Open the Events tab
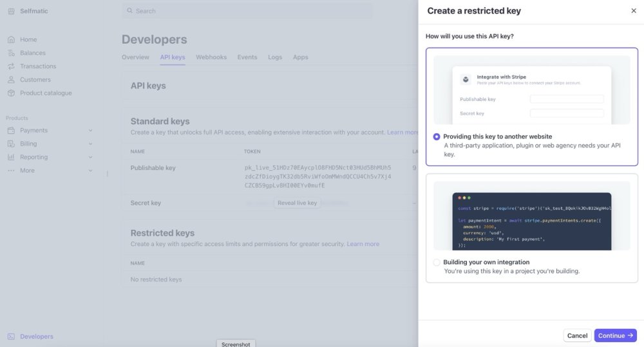Image resolution: width=644 pixels, height=347 pixels. (x=247, y=57)
